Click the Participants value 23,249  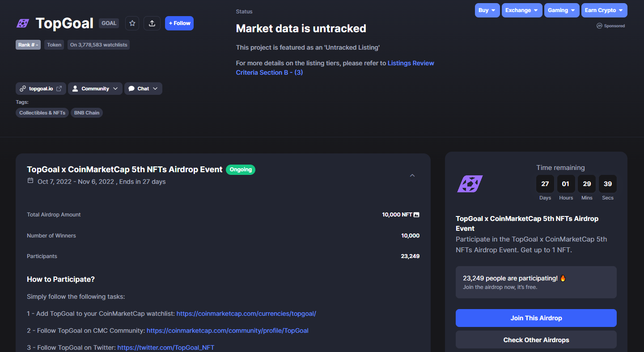coord(410,256)
